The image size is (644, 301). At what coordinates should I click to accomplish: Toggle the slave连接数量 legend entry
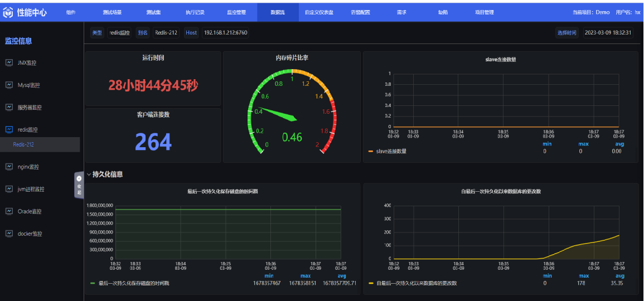(x=388, y=151)
